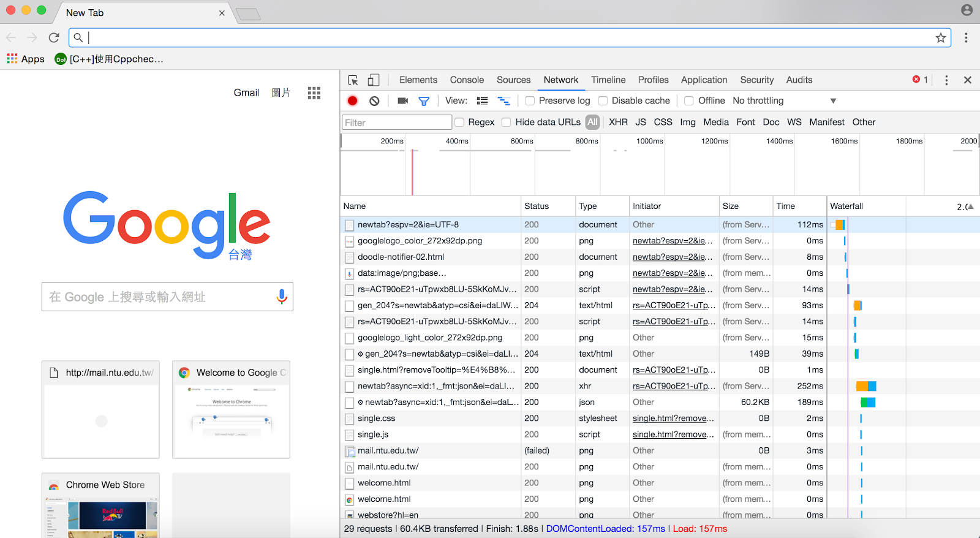Sort requests by Name column header
The image size is (980, 538).
(x=431, y=206)
